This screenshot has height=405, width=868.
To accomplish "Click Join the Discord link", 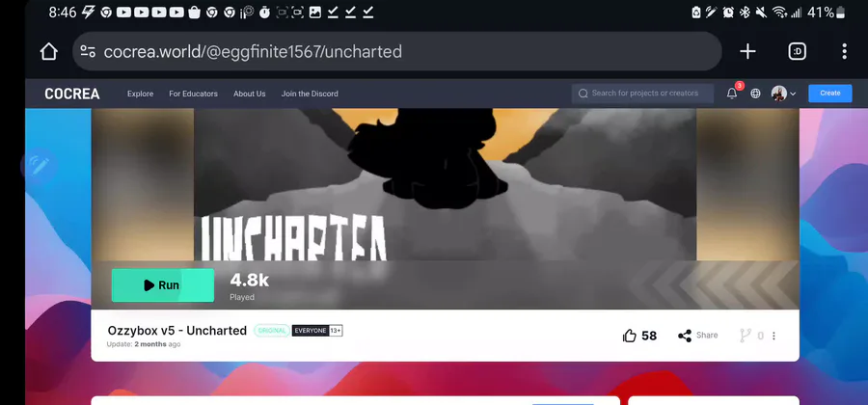I will [310, 94].
